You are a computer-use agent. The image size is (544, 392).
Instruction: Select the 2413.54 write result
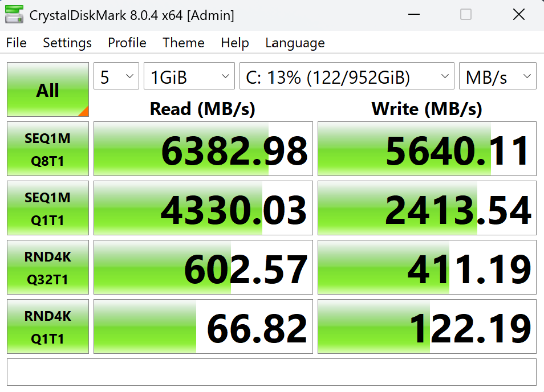(x=427, y=208)
